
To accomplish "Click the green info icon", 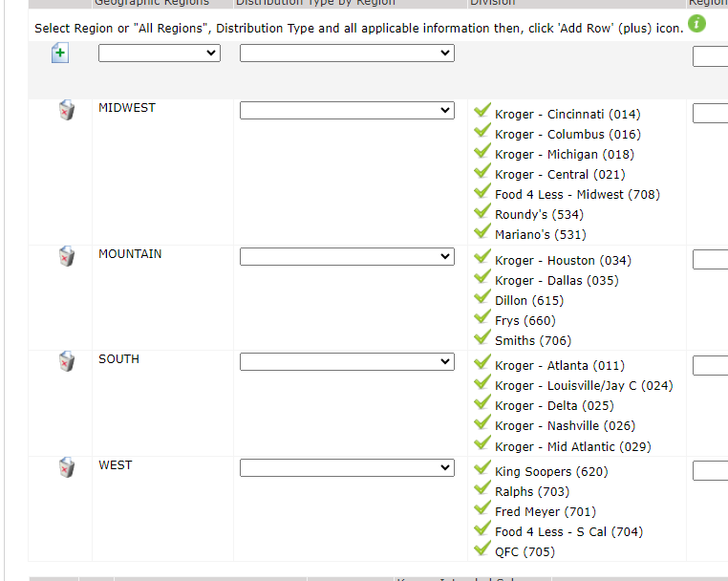I will pyautogui.click(x=696, y=24).
